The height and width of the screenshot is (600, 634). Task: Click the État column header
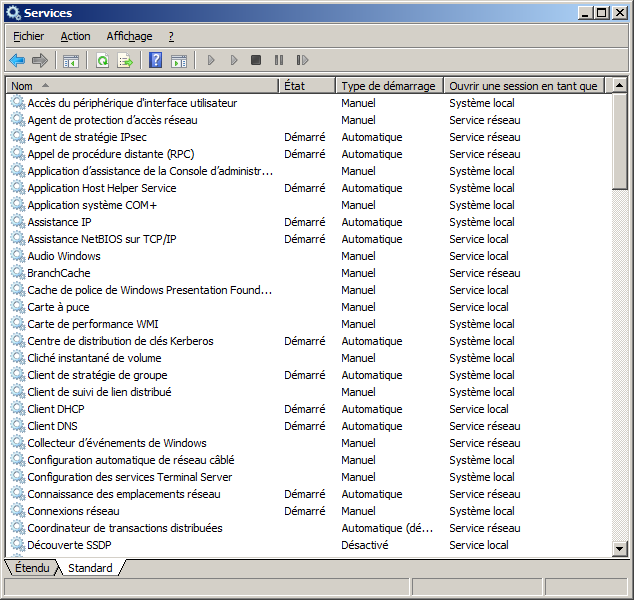click(x=305, y=86)
